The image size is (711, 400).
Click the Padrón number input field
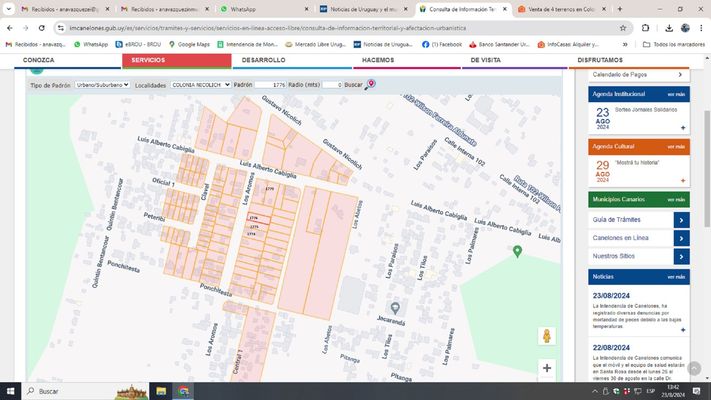click(271, 86)
